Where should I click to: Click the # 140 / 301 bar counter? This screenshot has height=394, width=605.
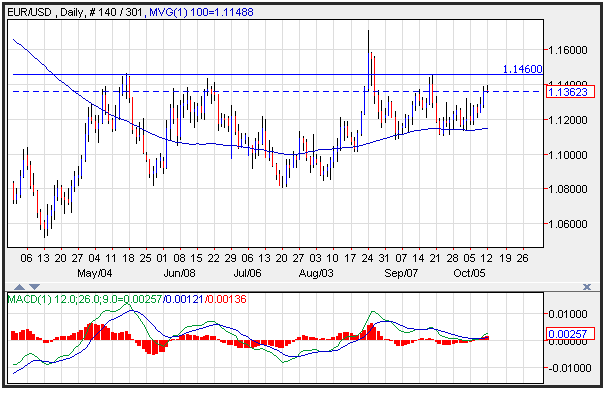click(x=115, y=12)
